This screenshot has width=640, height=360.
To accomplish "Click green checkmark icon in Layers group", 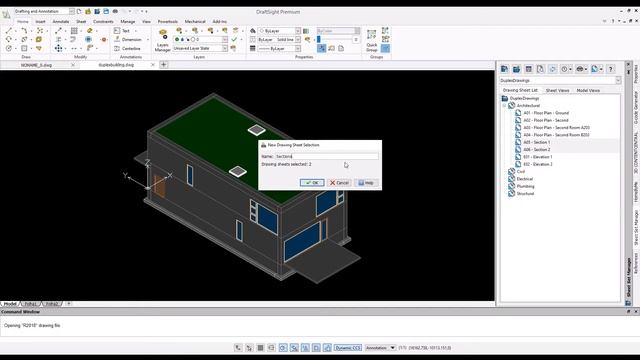I will tap(234, 40).
